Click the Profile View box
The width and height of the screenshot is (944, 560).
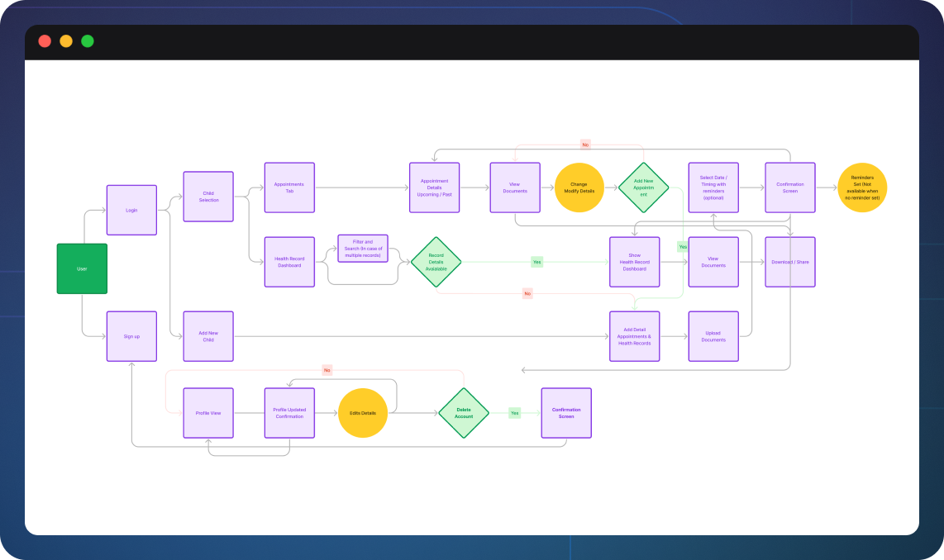208,413
